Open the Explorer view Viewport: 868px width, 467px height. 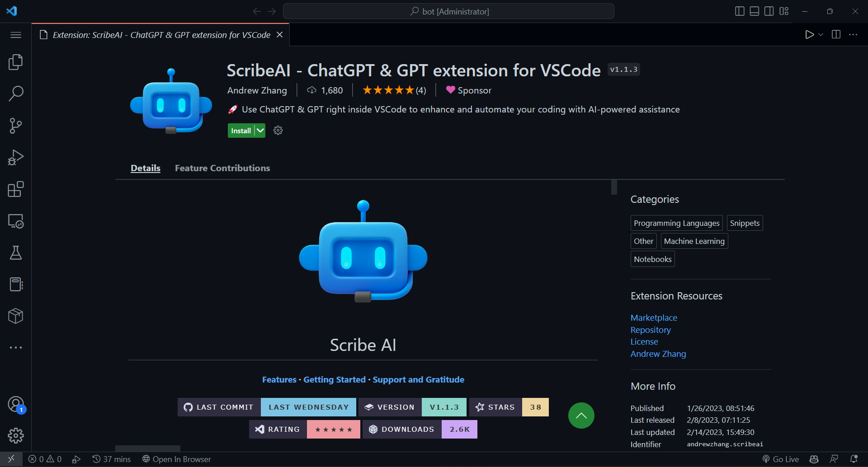tap(16, 62)
